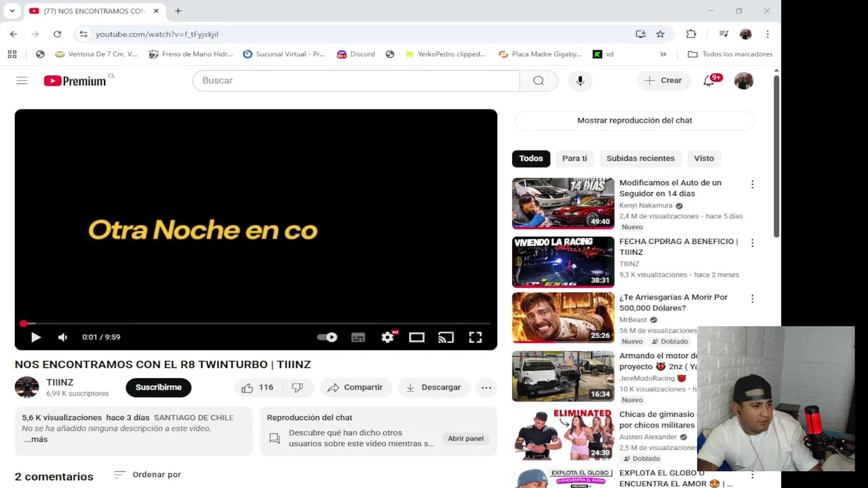Open the Ordenar por comments sorting
868x488 pixels.
click(x=148, y=474)
